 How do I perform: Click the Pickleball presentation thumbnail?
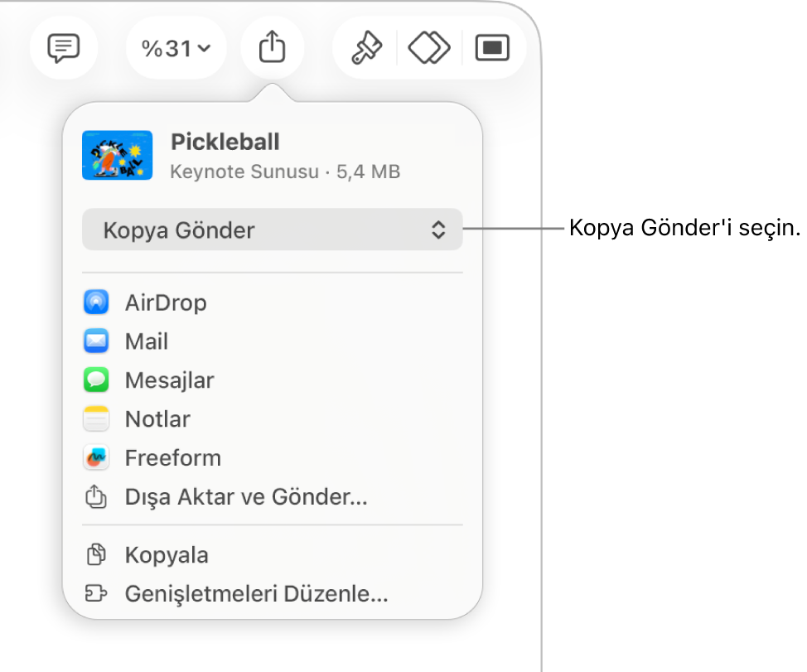click(x=118, y=156)
